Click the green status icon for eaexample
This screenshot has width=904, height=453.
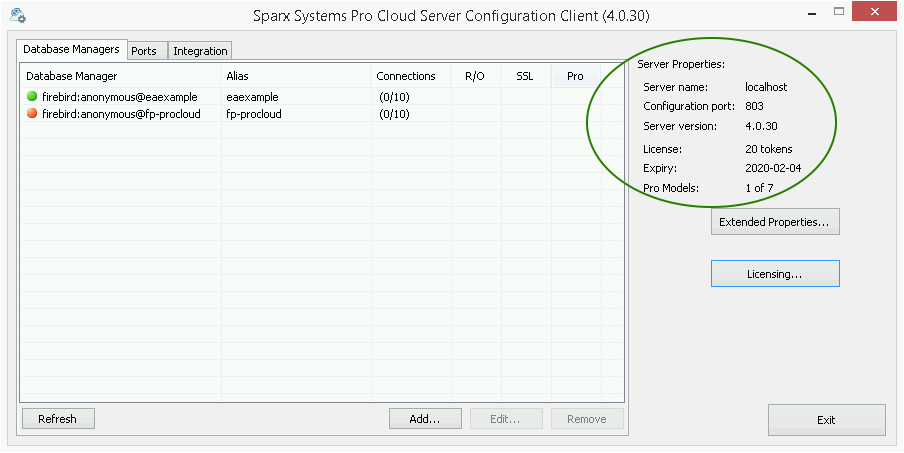32,97
